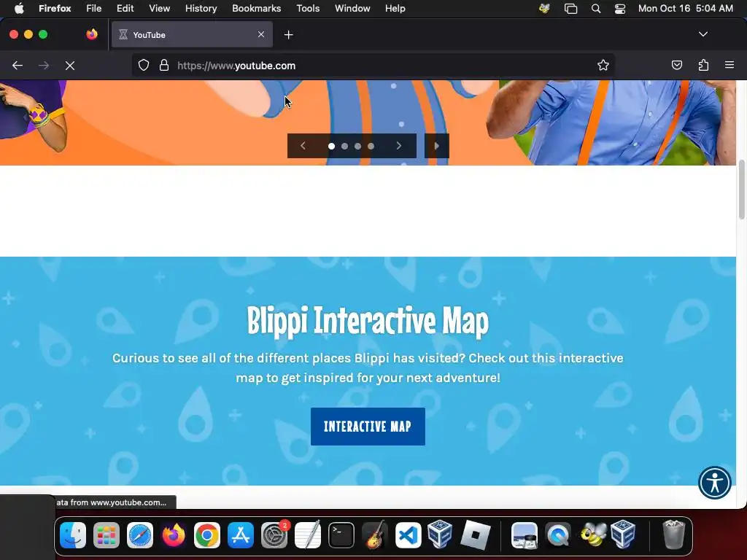This screenshot has width=747, height=560.
Task: Click the Stage Manager windows menu bar icon
Action: [570, 9]
